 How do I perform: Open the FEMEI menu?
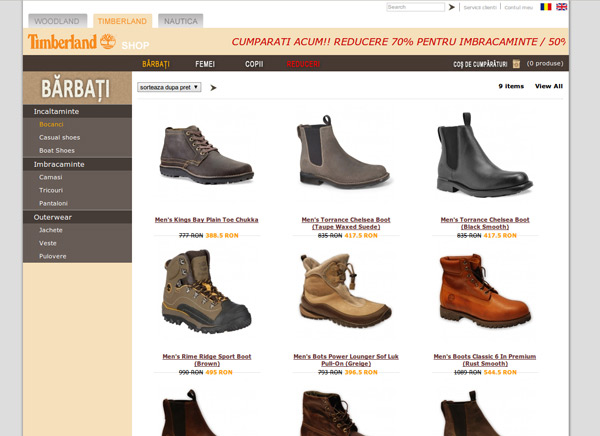click(205, 64)
